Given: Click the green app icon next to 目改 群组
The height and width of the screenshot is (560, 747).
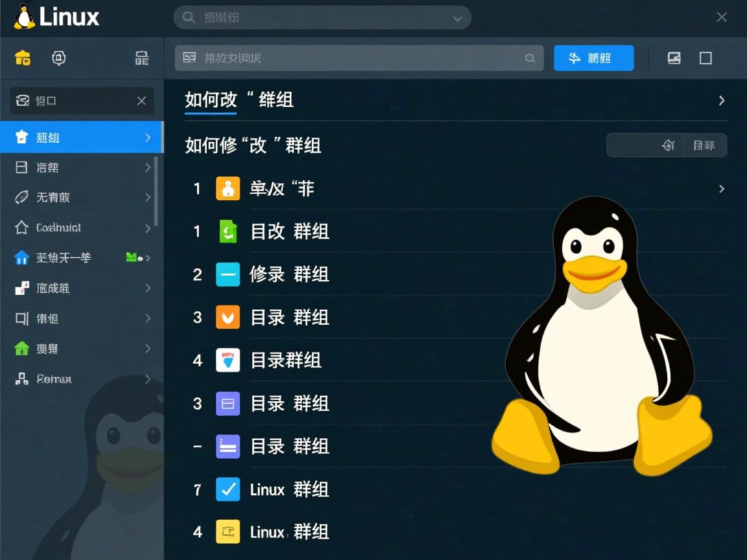Looking at the screenshot, I should [228, 231].
